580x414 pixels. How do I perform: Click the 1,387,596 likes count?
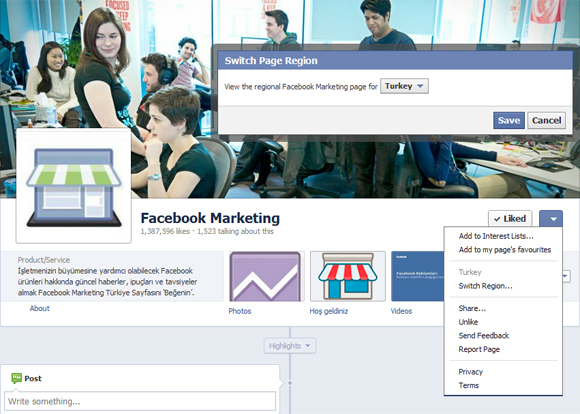[x=165, y=232]
